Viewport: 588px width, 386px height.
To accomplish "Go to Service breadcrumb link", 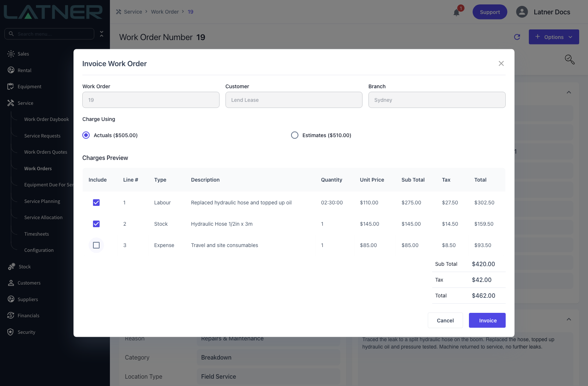I will [133, 12].
